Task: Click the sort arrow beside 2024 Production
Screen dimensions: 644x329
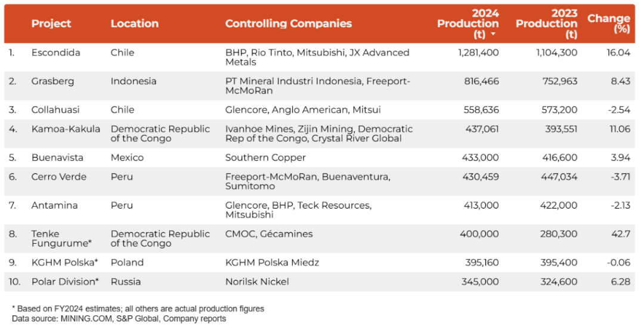Action: 493,35
